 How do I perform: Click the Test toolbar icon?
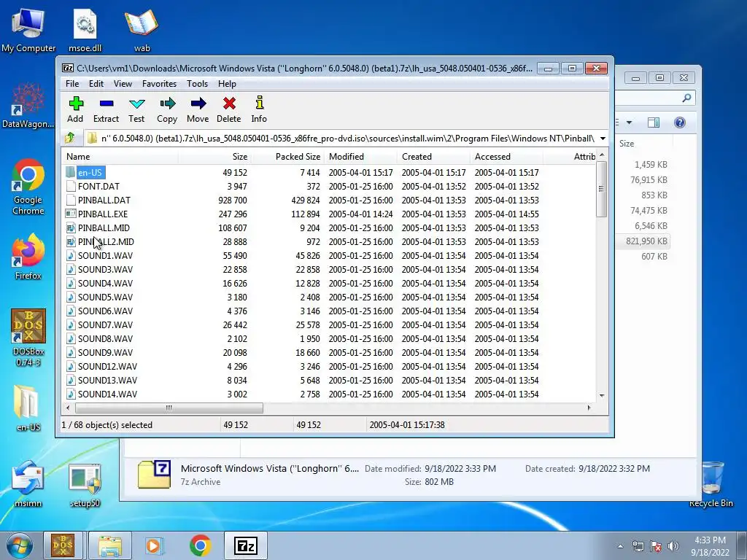136,104
